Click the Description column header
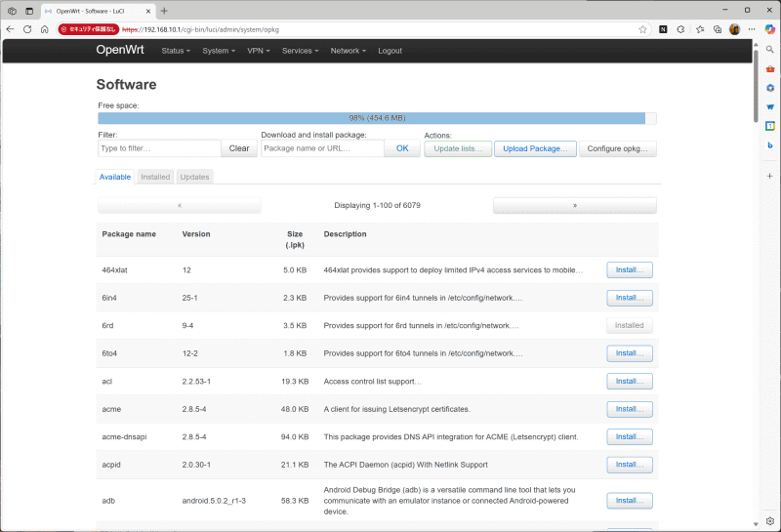The height and width of the screenshot is (532, 781). coord(346,234)
